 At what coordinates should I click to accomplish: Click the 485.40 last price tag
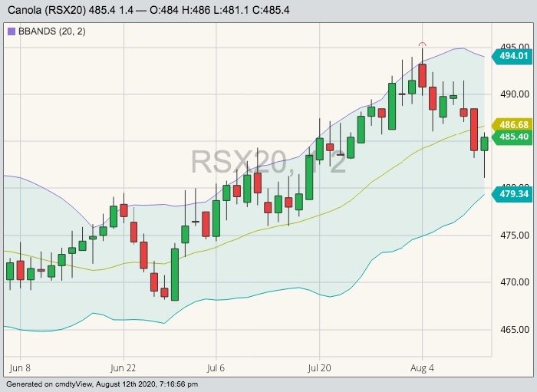512,137
